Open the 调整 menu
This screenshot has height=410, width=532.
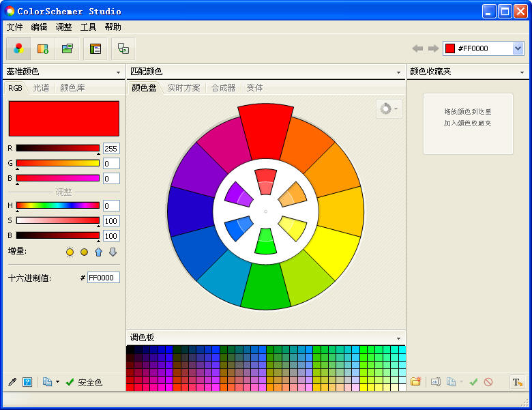[64, 27]
